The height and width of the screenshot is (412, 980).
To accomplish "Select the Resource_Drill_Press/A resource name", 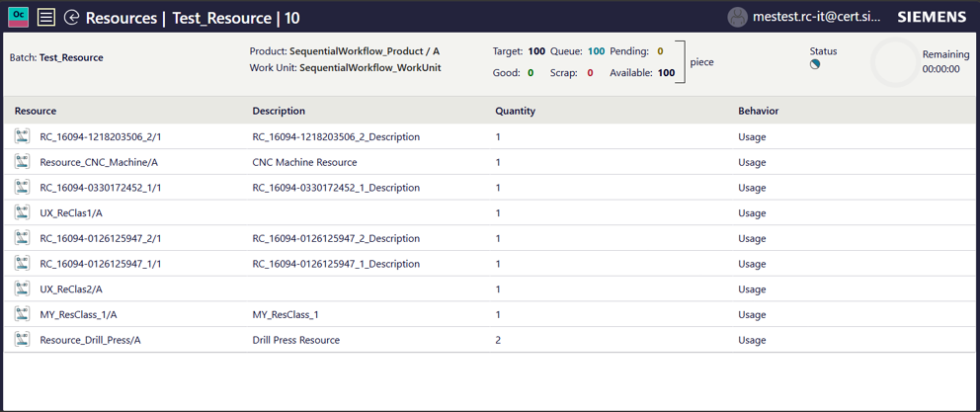I will [91, 340].
